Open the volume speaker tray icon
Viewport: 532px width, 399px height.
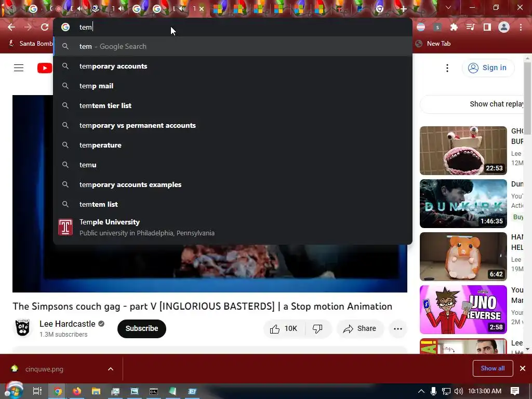(458, 391)
